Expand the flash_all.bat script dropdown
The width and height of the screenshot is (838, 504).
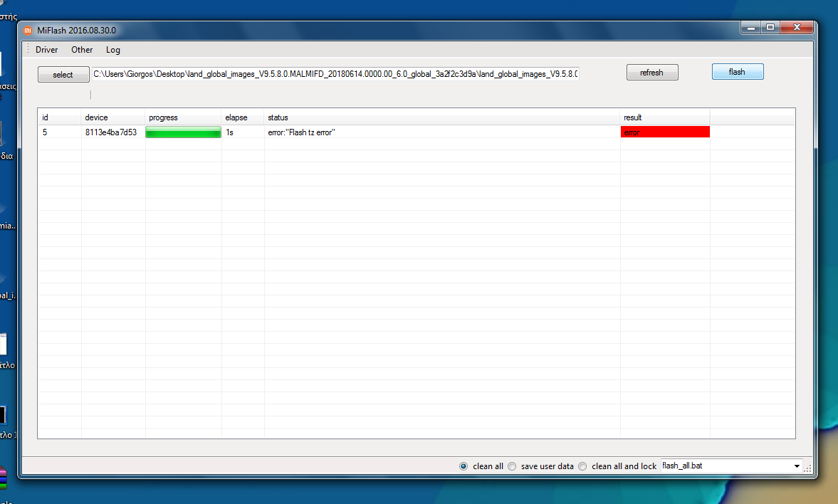point(796,466)
